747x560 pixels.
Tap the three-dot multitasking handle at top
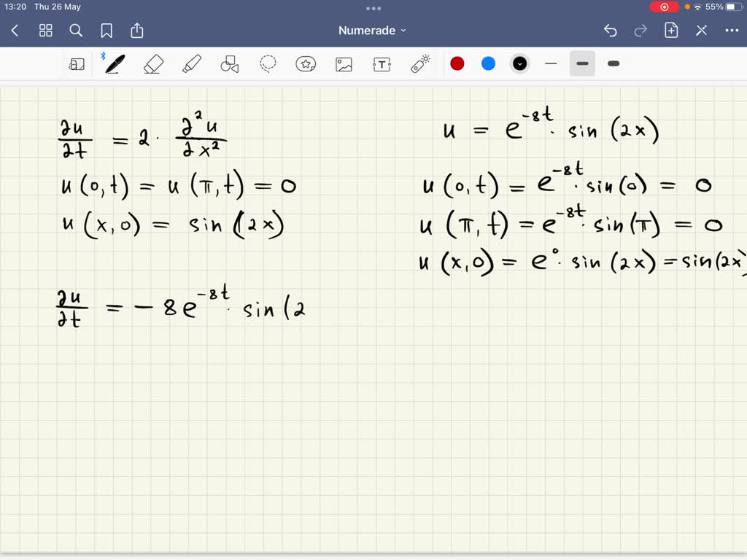(x=373, y=8)
